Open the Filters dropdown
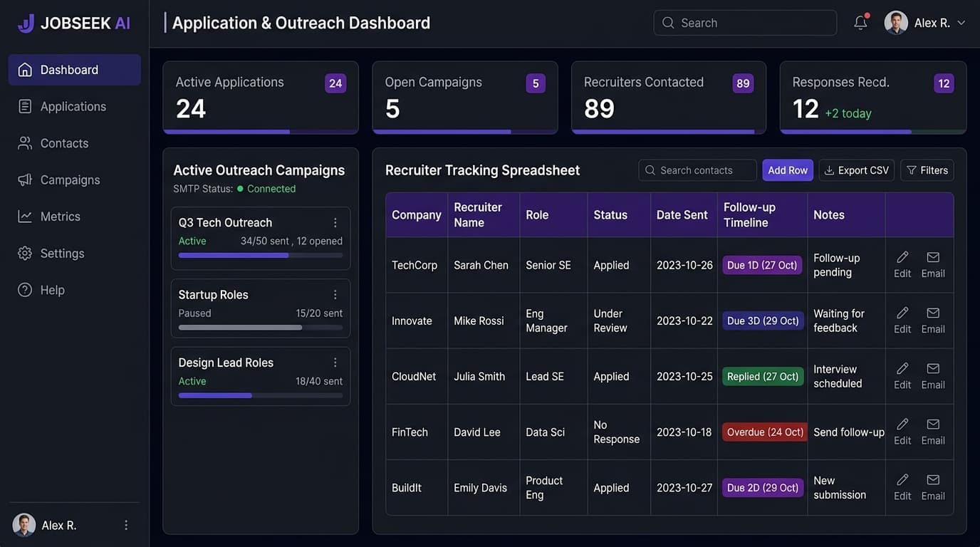 [927, 170]
